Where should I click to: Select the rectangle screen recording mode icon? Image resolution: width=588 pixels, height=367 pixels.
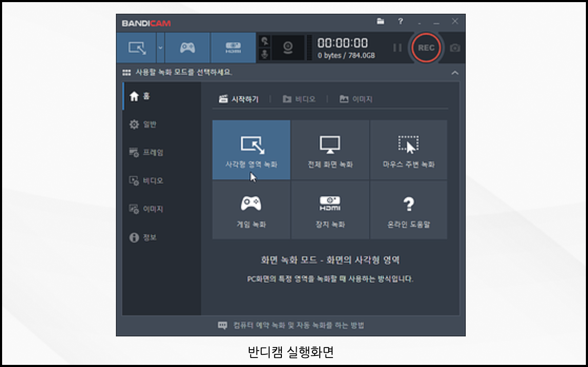point(136,47)
